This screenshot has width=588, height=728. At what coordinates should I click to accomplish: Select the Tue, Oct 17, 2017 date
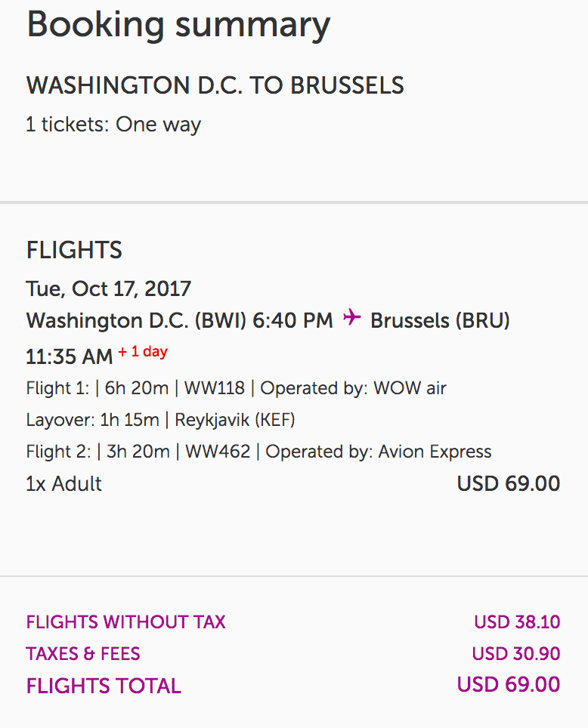pyautogui.click(x=109, y=288)
